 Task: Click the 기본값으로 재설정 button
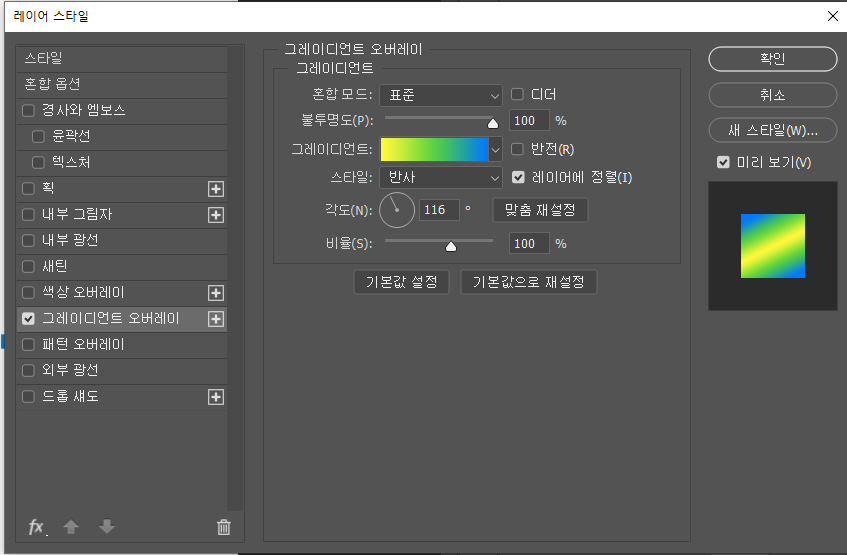528,282
